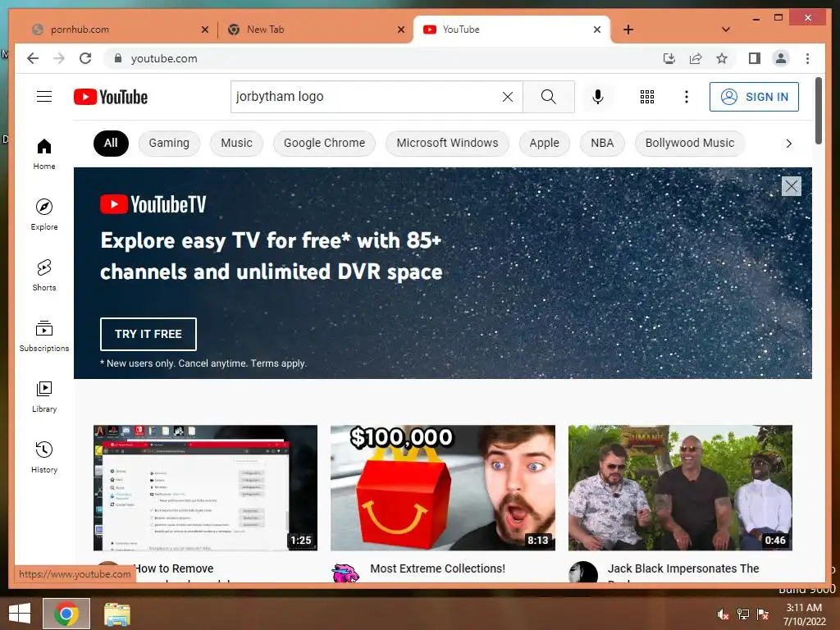Toggle the Chrome side panel icon

pyautogui.click(x=755, y=58)
